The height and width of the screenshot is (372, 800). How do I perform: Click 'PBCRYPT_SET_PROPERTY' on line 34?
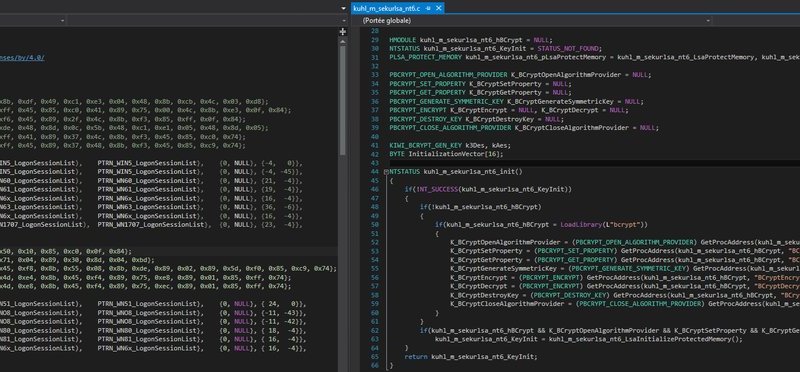click(x=427, y=84)
